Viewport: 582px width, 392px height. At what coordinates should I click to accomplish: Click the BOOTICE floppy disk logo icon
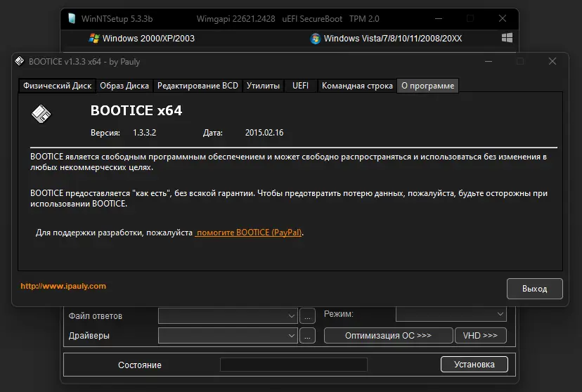pos(41,114)
